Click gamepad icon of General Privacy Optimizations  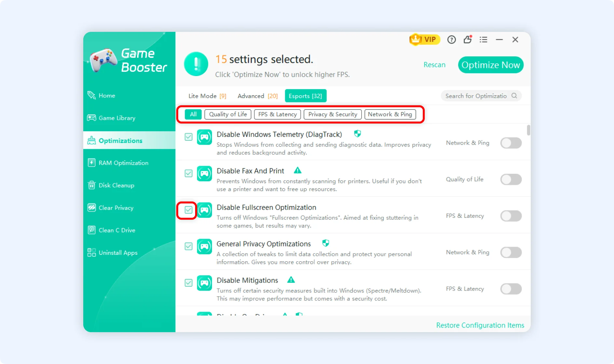[x=204, y=246]
